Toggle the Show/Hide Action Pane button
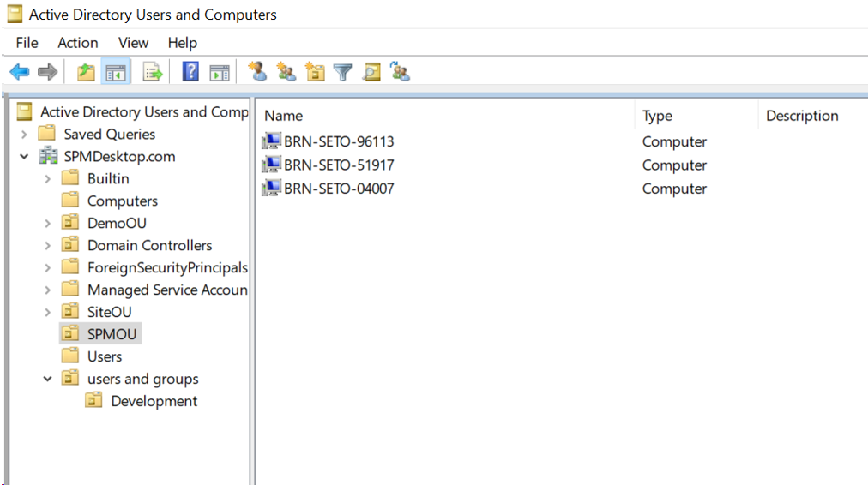The width and height of the screenshot is (868, 485). pyautogui.click(x=220, y=73)
